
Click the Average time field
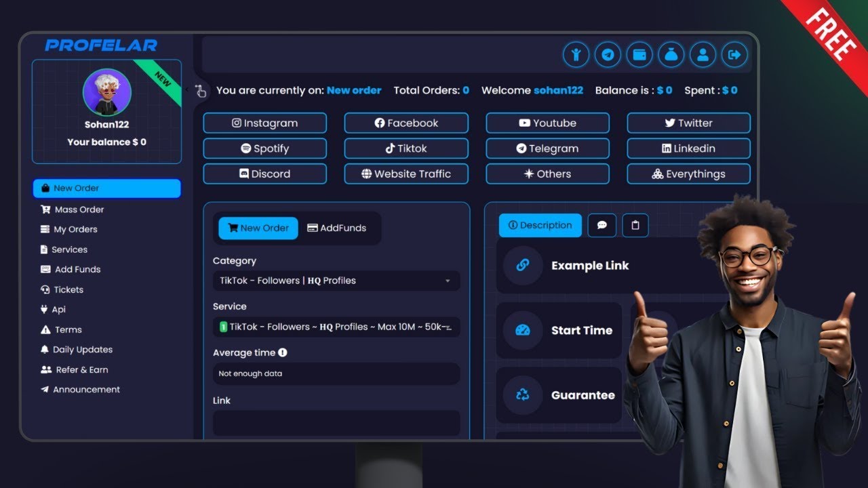[x=336, y=373]
